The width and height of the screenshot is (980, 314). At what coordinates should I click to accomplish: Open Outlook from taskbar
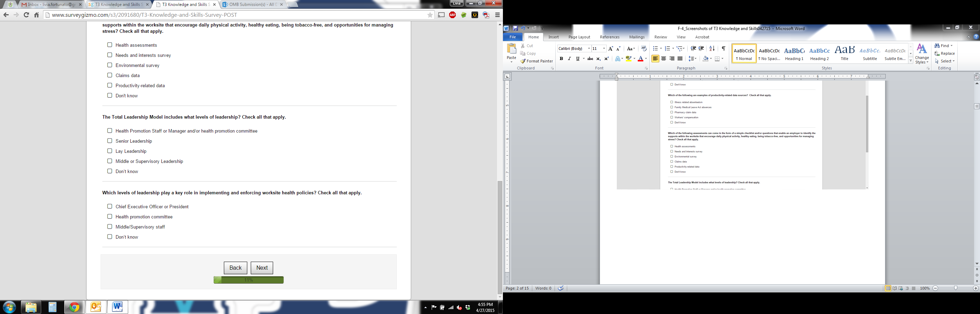click(x=96, y=307)
